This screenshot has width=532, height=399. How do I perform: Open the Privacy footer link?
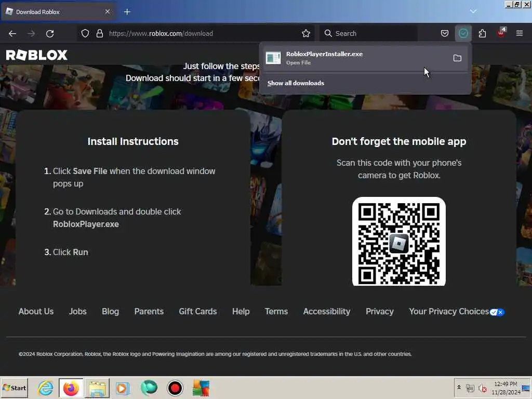[380, 312]
